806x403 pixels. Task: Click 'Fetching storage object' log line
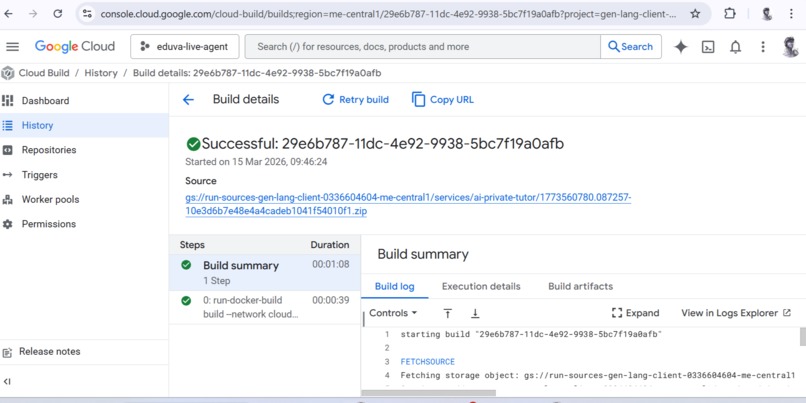(597, 376)
